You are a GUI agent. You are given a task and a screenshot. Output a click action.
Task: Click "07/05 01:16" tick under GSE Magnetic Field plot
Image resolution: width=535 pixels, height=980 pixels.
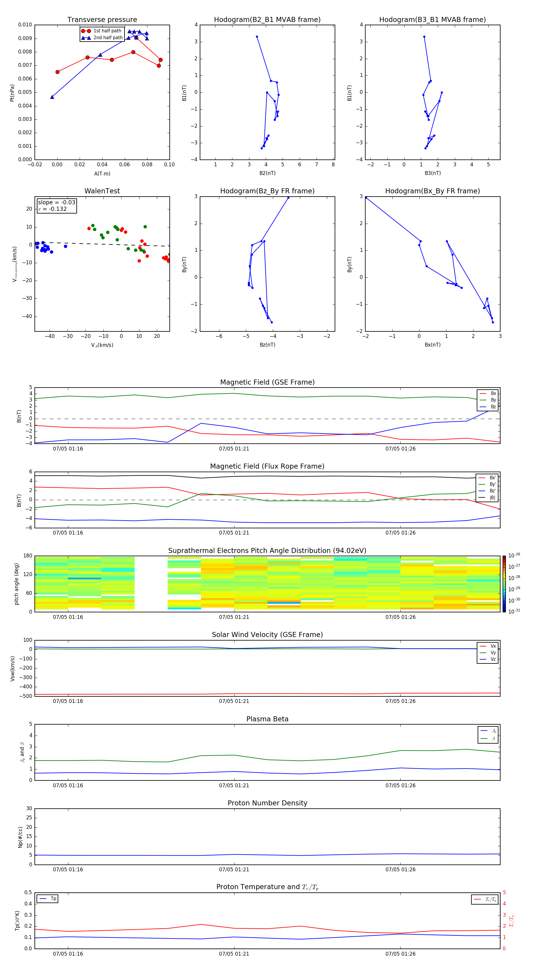(x=68, y=449)
